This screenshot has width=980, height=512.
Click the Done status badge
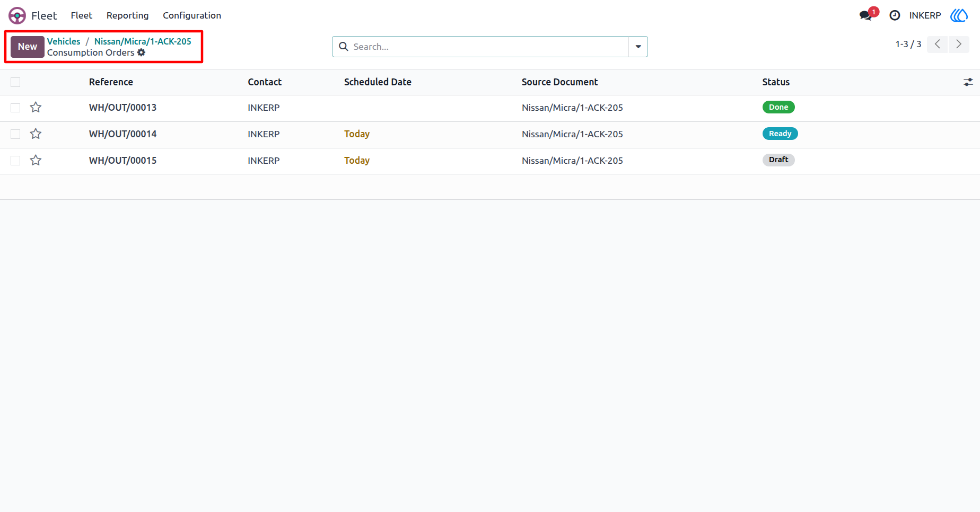pos(778,107)
